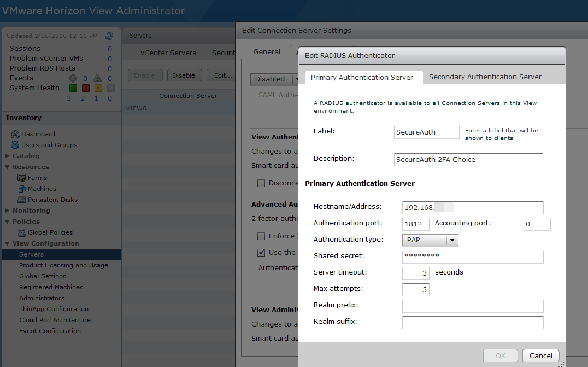Click the yellow System Health status icon

(98, 88)
